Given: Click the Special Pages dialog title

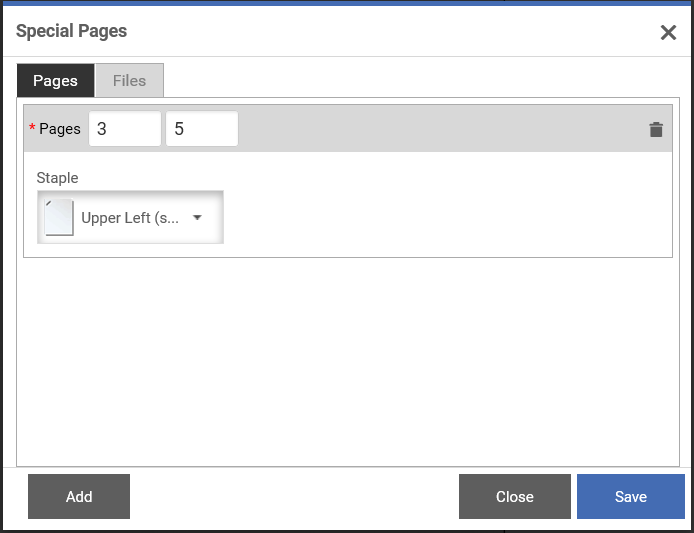Looking at the screenshot, I should 71,31.
